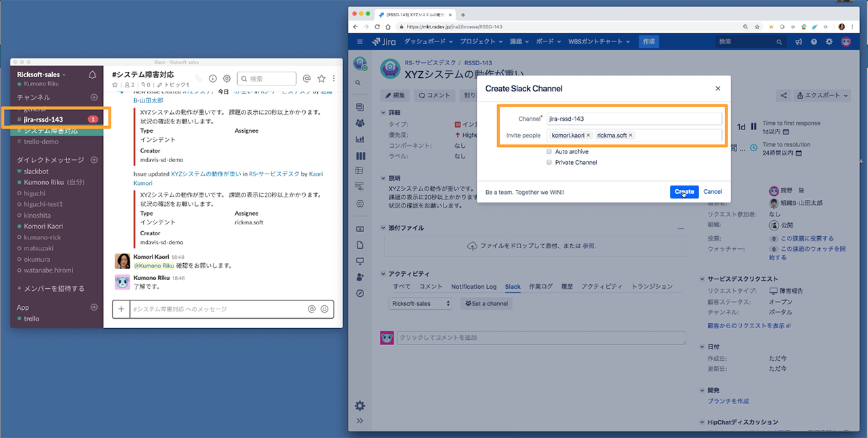
Task: Click the Jira logo
Action: 384,41
